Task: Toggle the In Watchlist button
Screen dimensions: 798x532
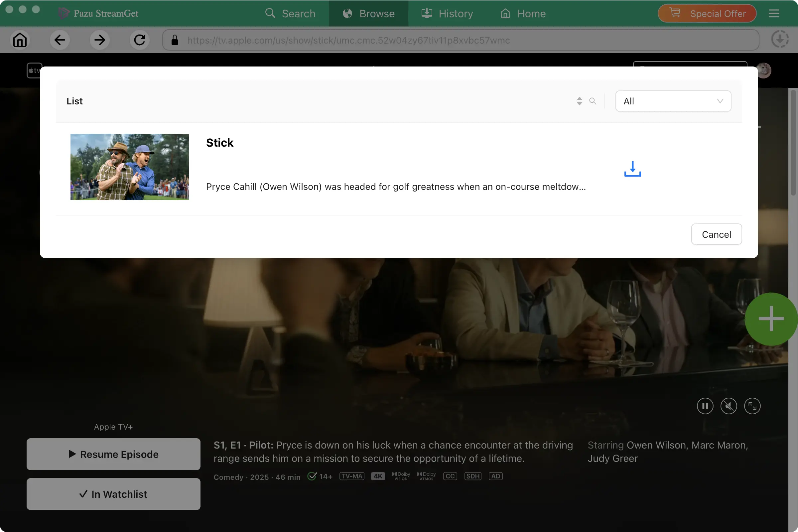Action: pos(113,494)
